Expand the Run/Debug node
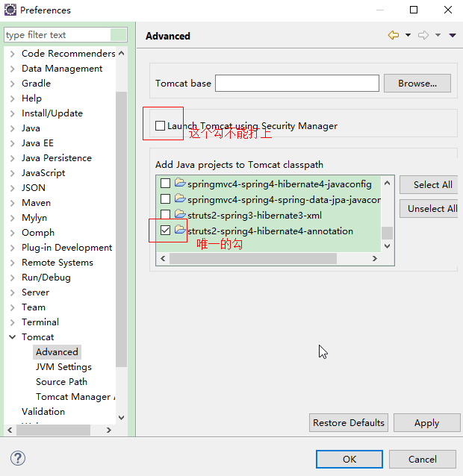This screenshot has width=463, height=476. point(12,278)
